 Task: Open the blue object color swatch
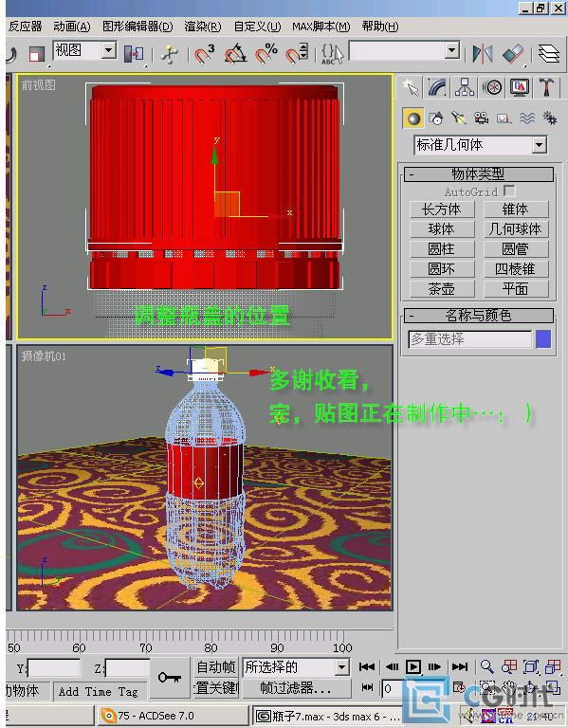pos(543,339)
